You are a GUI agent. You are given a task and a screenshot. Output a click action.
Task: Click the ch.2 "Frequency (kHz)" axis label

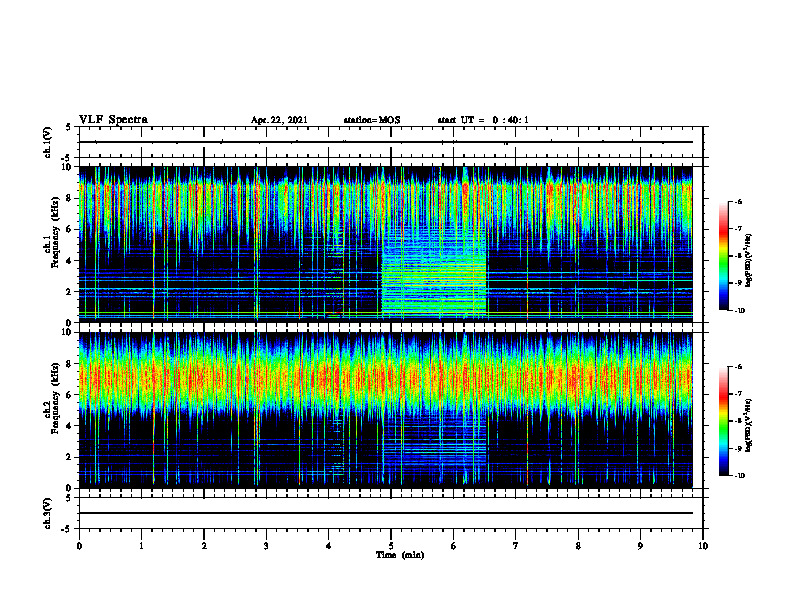click(x=54, y=398)
